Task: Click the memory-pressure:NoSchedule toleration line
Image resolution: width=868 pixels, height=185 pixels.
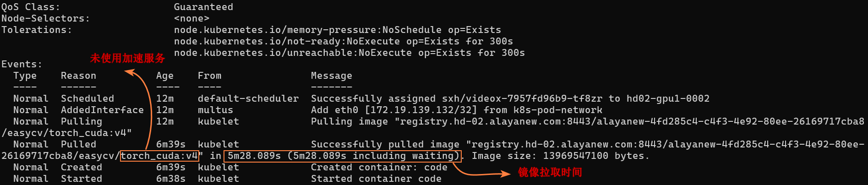Action: 338,30
